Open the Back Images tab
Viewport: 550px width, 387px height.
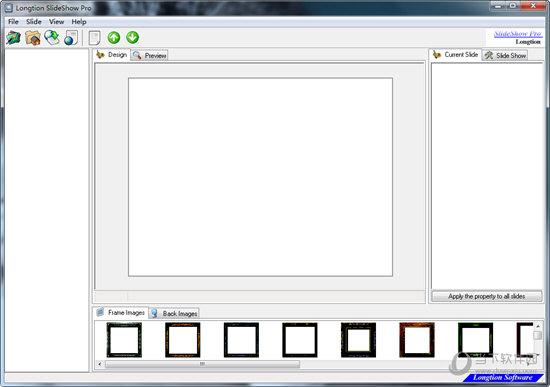tap(174, 313)
